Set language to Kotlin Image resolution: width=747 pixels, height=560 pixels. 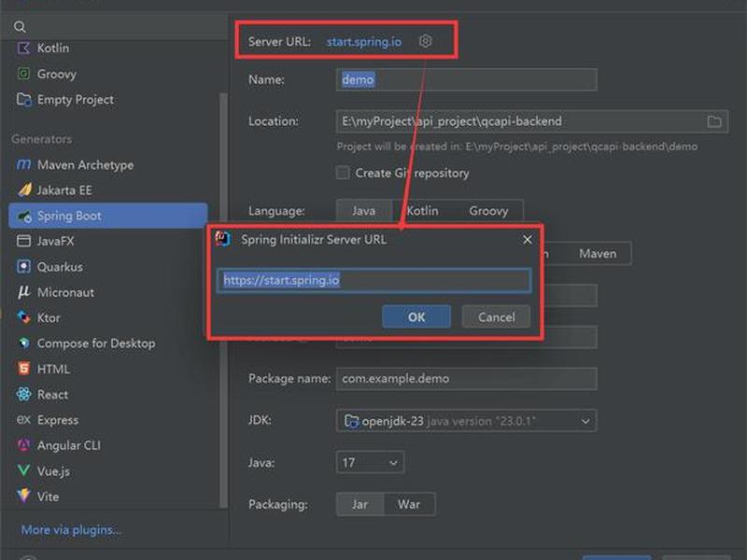point(422,211)
